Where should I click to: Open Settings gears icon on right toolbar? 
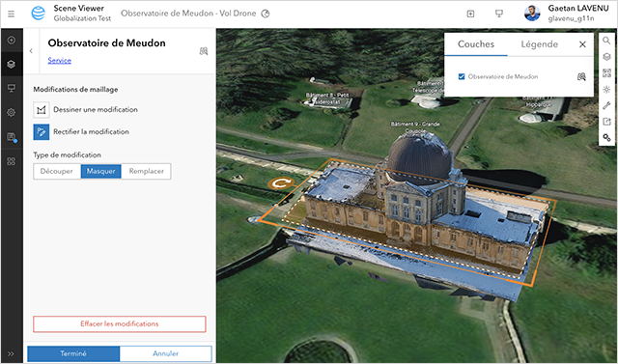click(606, 138)
